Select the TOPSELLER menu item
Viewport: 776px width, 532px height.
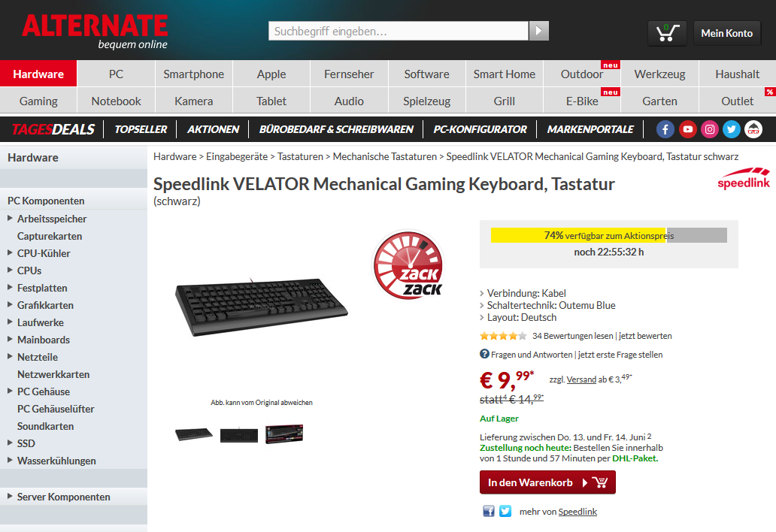coord(141,129)
